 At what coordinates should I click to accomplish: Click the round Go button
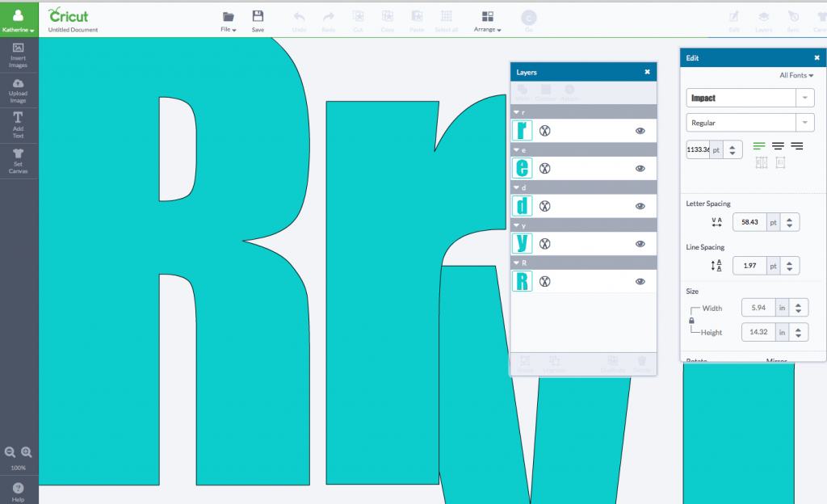pyautogui.click(x=528, y=19)
